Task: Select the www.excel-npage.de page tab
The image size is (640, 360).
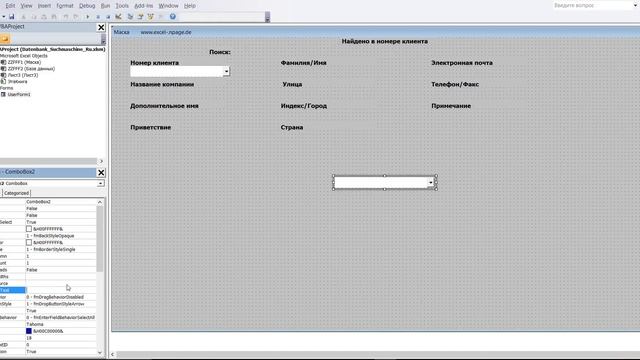Action: coord(166,32)
